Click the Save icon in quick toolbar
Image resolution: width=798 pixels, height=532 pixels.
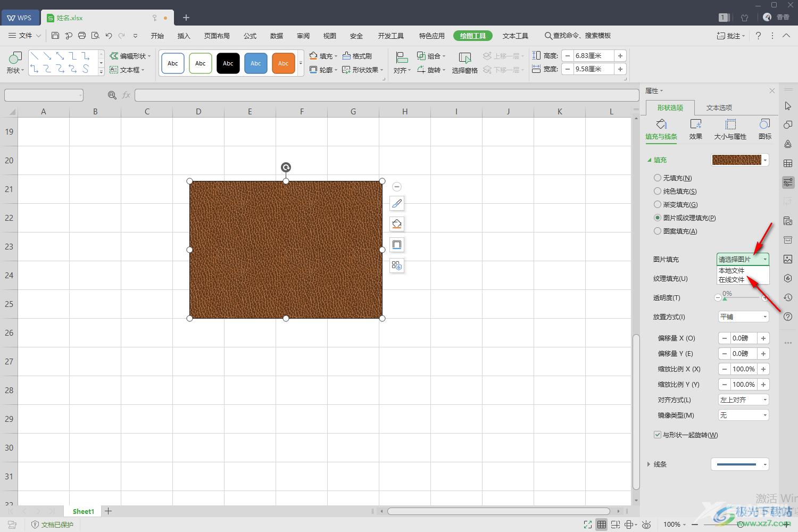[55, 36]
